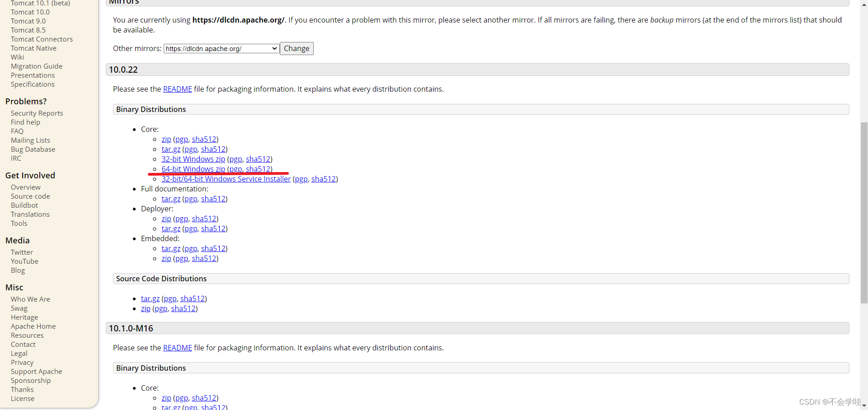Viewport: 868px width, 410px height.
Task: Download source code tar.gz for 10.0.22
Action: pyautogui.click(x=150, y=298)
